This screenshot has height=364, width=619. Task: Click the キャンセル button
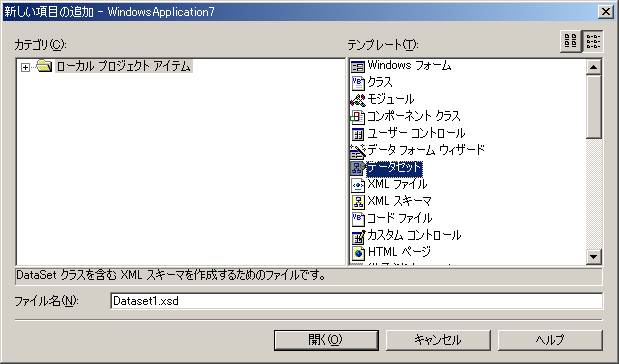click(438, 340)
